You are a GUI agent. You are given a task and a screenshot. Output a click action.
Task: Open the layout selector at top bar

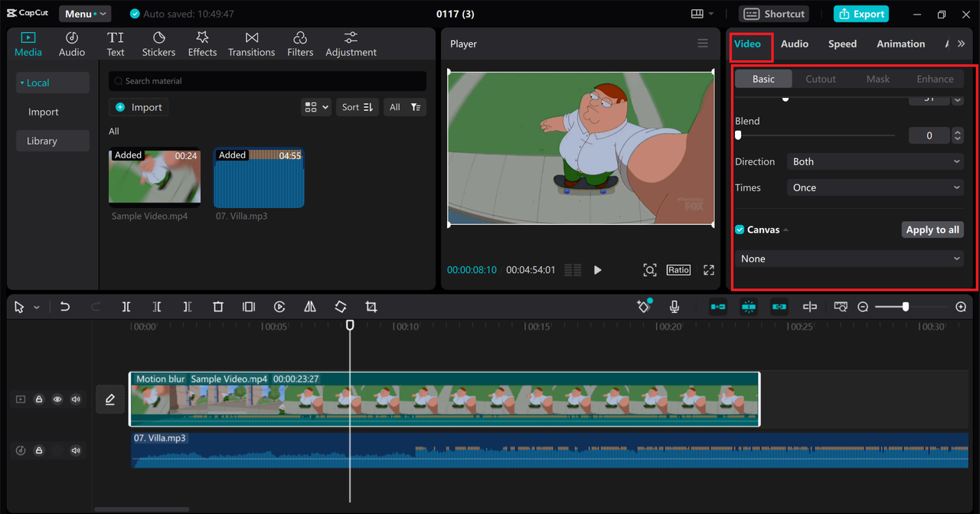coord(702,14)
